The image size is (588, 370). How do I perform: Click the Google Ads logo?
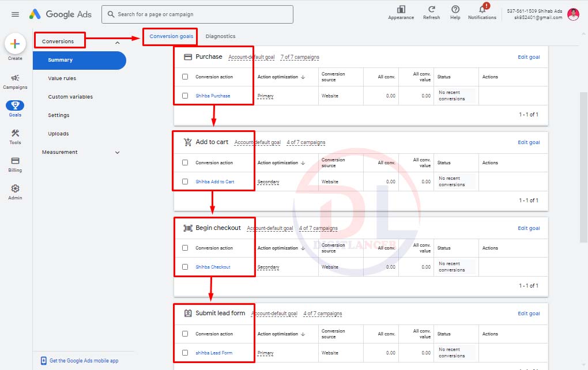click(x=61, y=14)
